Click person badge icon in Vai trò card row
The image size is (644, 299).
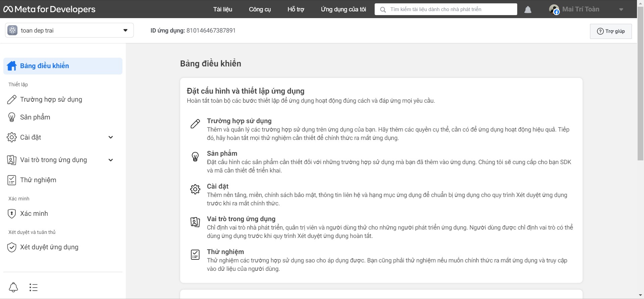coord(195,222)
